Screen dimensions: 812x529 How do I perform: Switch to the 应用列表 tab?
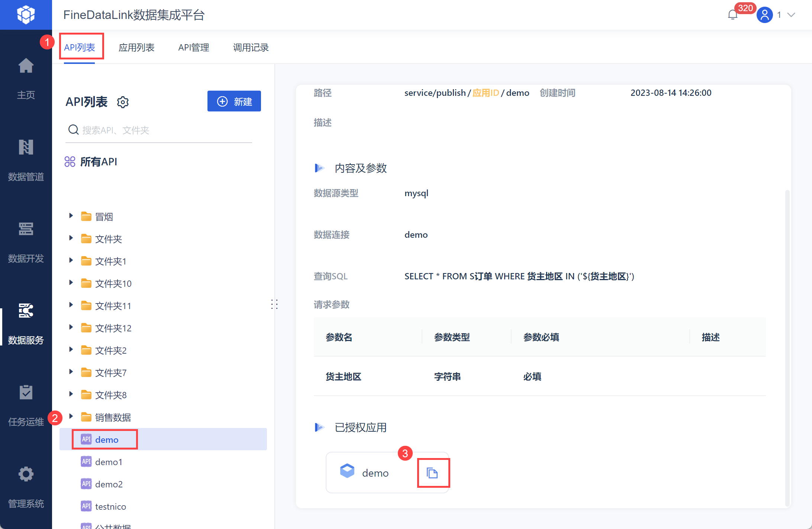pos(136,48)
